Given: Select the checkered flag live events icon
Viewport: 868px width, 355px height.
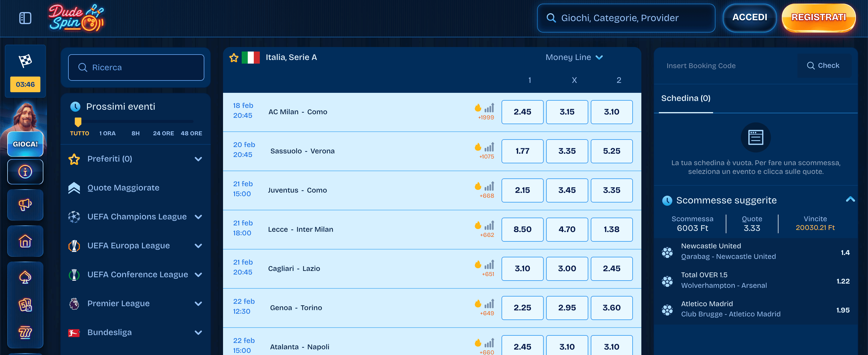Looking at the screenshot, I should (x=25, y=61).
